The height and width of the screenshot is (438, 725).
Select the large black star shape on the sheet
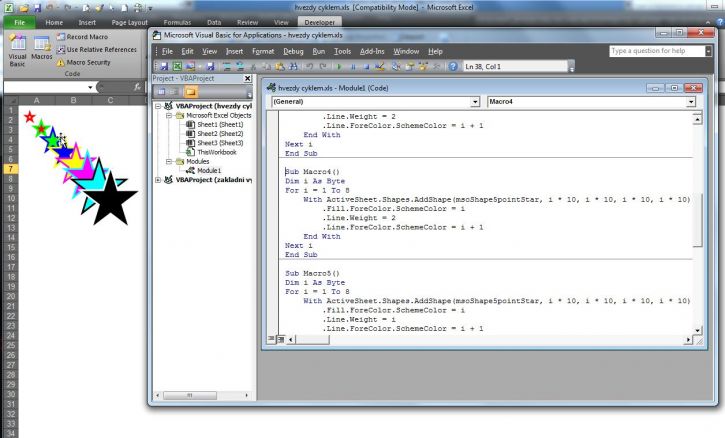click(110, 201)
